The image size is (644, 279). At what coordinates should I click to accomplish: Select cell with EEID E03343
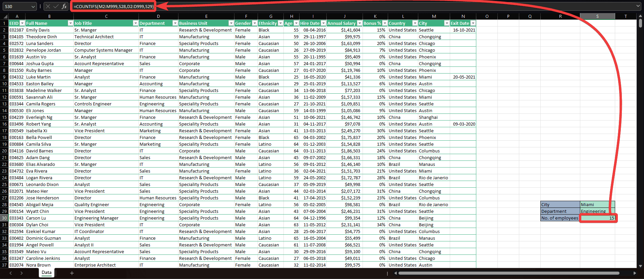(x=17, y=218)
